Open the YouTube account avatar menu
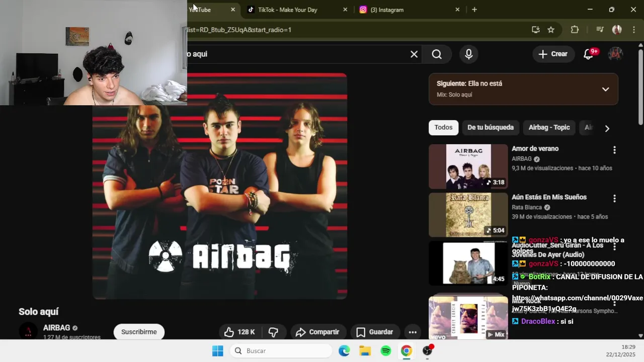Image resolution: width=644 pixels, height=362 pixels. point(615,54)
